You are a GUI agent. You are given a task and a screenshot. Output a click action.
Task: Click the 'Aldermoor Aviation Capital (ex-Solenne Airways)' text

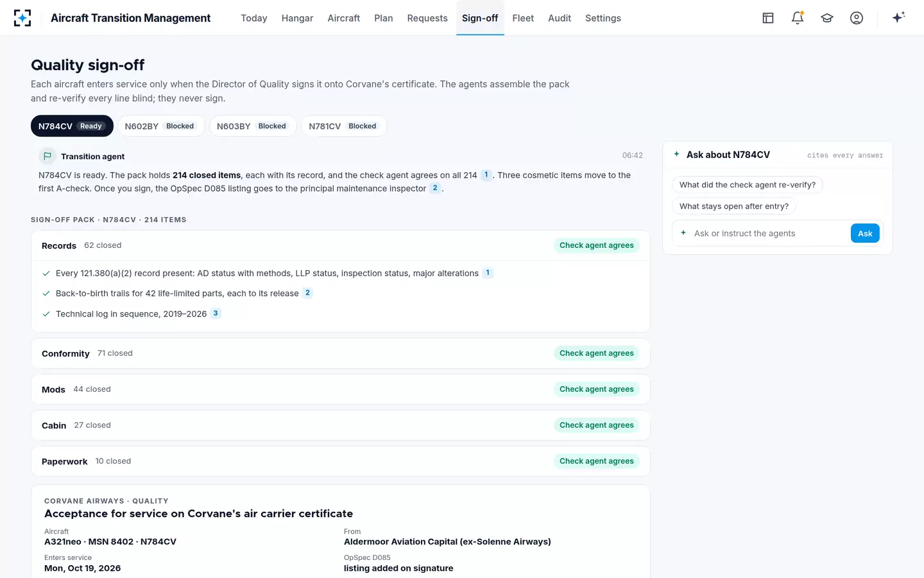click(447, 542)
